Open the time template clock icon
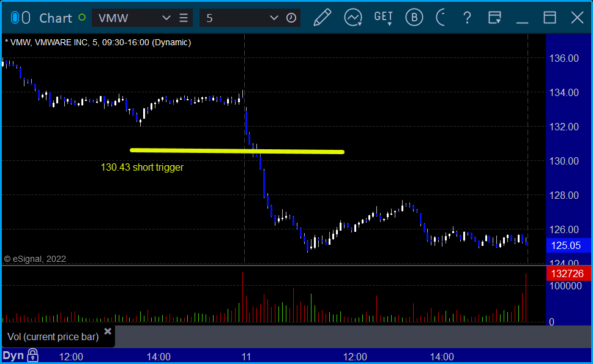 291,18
